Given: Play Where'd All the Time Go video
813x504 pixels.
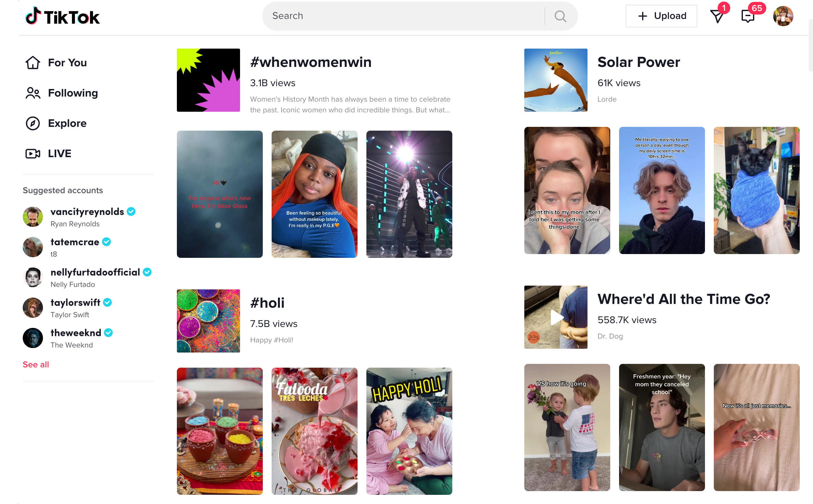Looking at the screenshot, I should click(x=556, y=317).
